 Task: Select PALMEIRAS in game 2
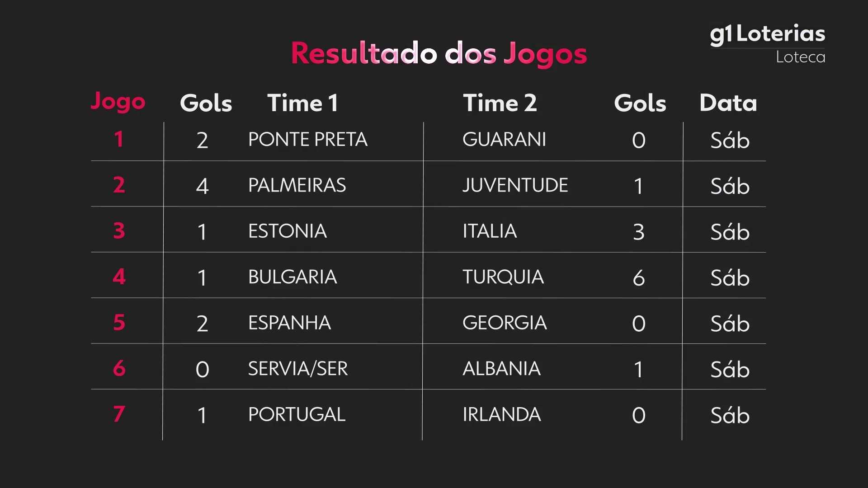coord(297,185)
